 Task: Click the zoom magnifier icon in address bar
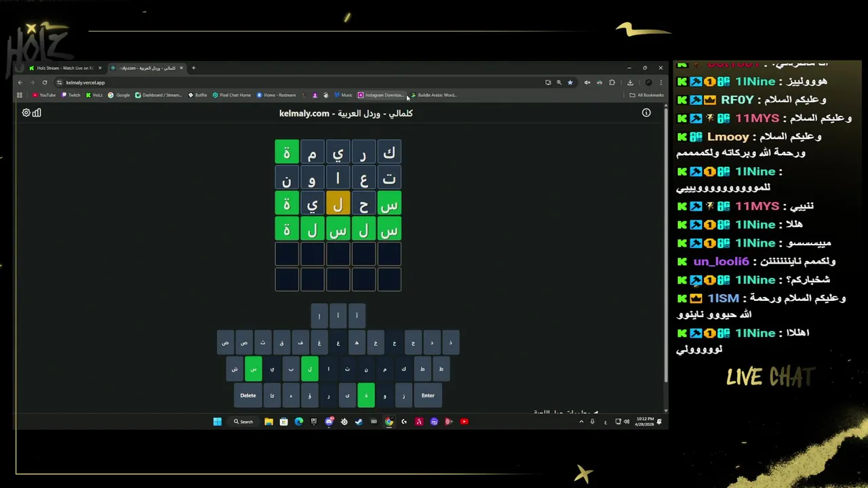pos(559,83)
